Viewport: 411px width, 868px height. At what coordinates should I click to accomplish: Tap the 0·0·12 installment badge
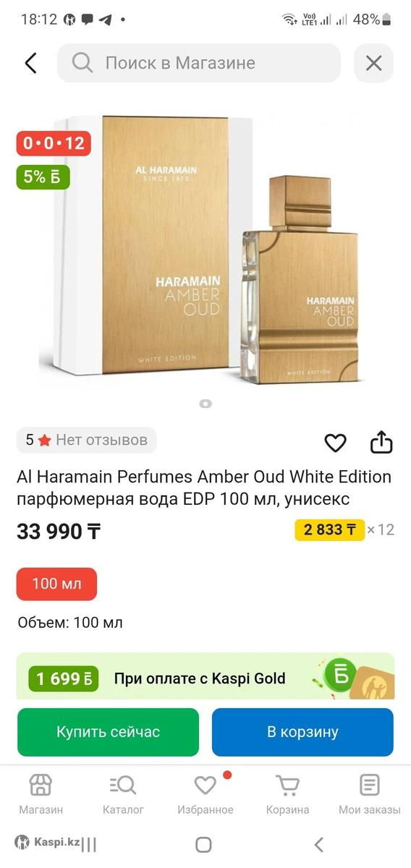coord(54,143)
